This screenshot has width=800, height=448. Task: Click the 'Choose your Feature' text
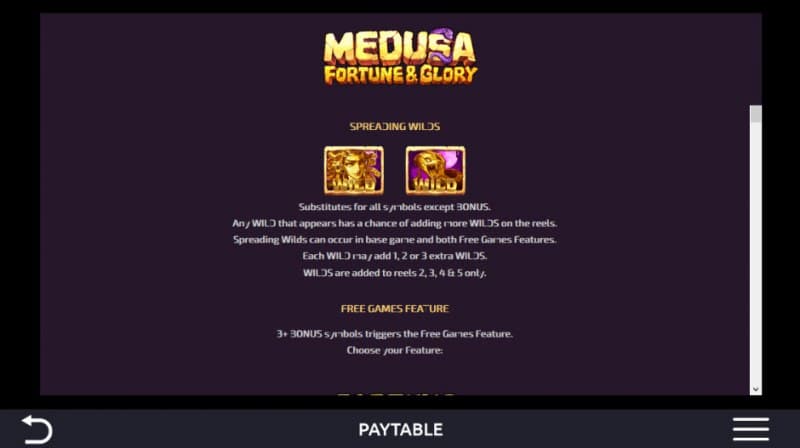(x=394, y=351)
